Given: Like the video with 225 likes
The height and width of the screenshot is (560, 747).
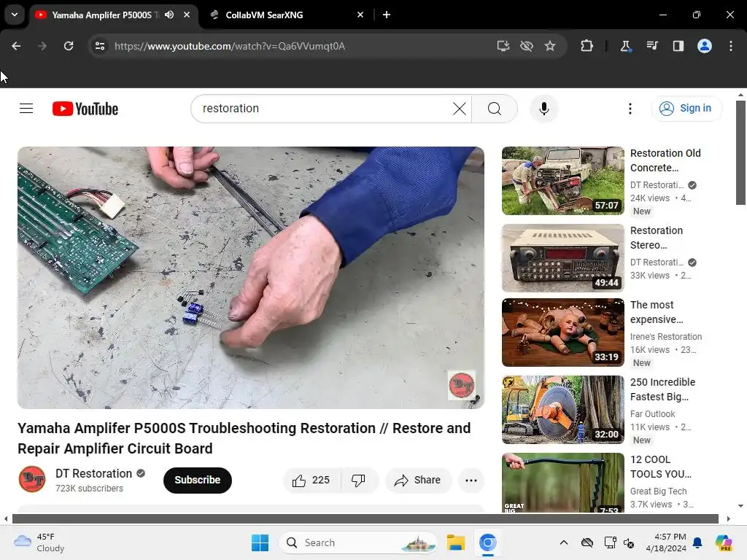Looking at the screenshot, I should tap(311, 480).
